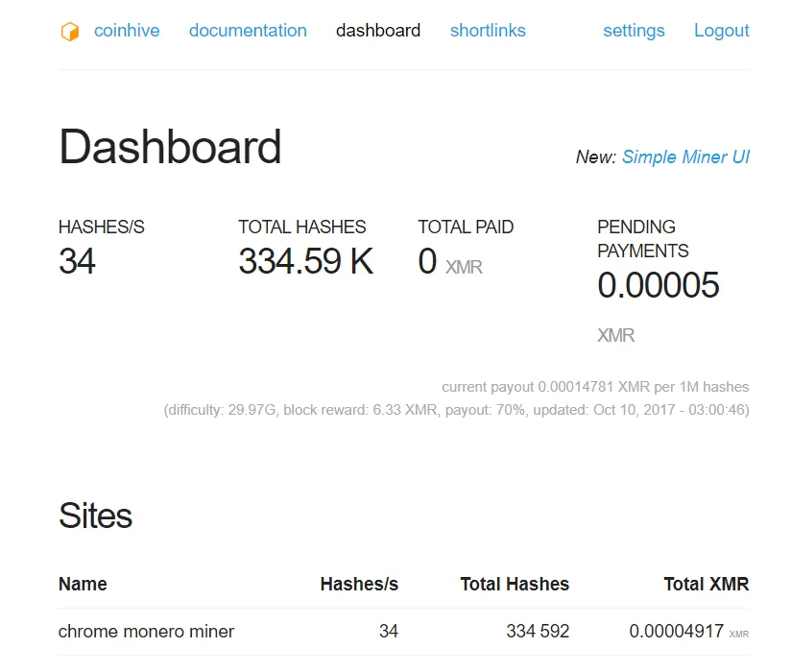Click the TOTAL HASHES label
Viewport: 791px width, 672px height.
302,227
